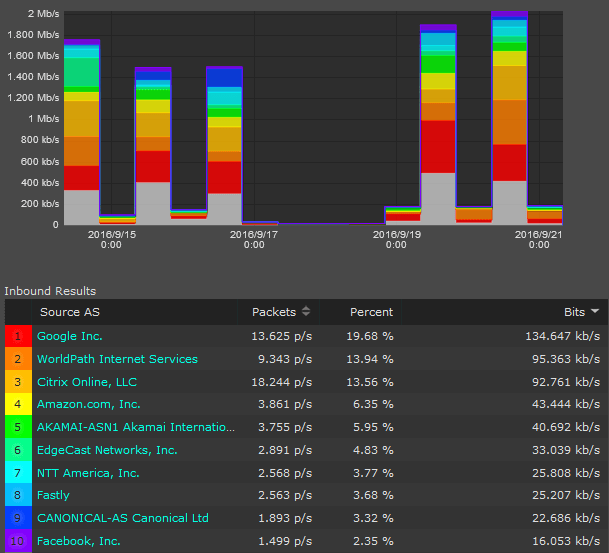Open the Amazon.com, Inc. link

(x=89, y=404)
